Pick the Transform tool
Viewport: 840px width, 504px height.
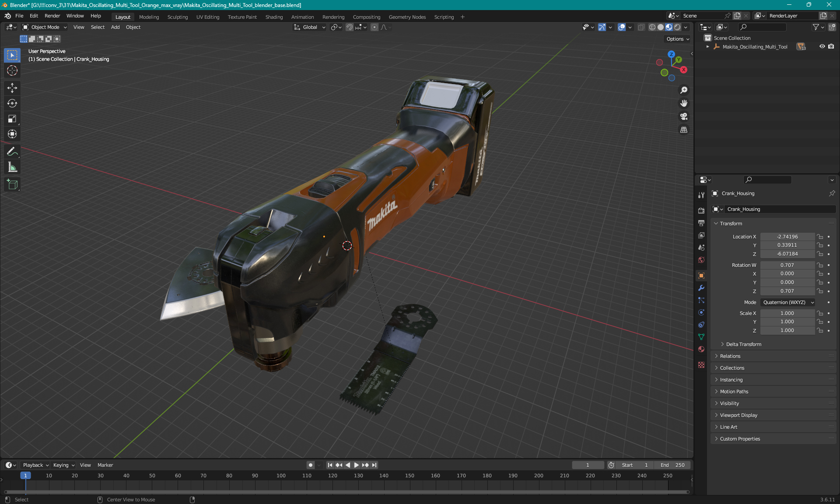[12, 134]
